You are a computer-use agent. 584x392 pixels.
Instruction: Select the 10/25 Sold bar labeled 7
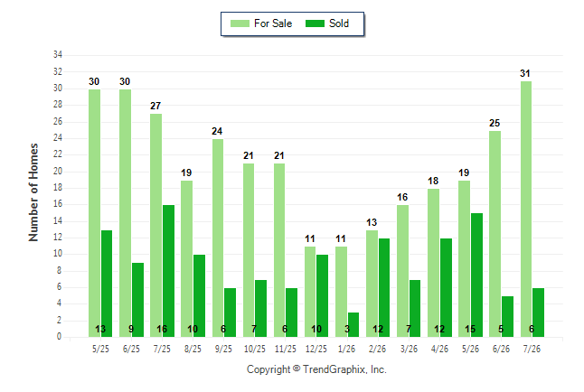[261, 309]
